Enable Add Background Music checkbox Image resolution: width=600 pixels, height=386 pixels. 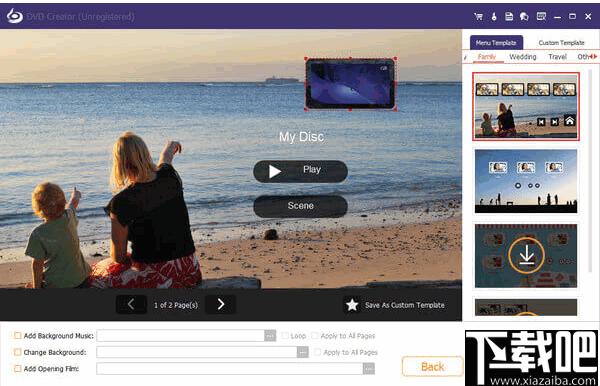18,336
